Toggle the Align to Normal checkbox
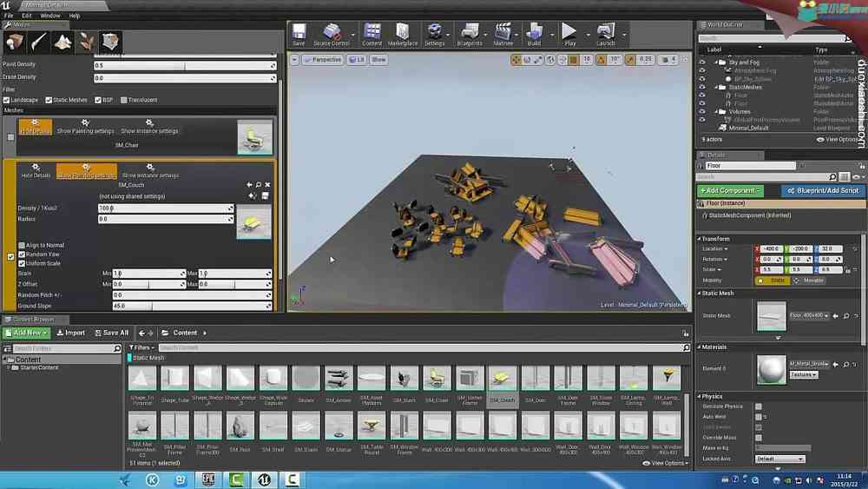868x489 pixels. pos(22,245)
